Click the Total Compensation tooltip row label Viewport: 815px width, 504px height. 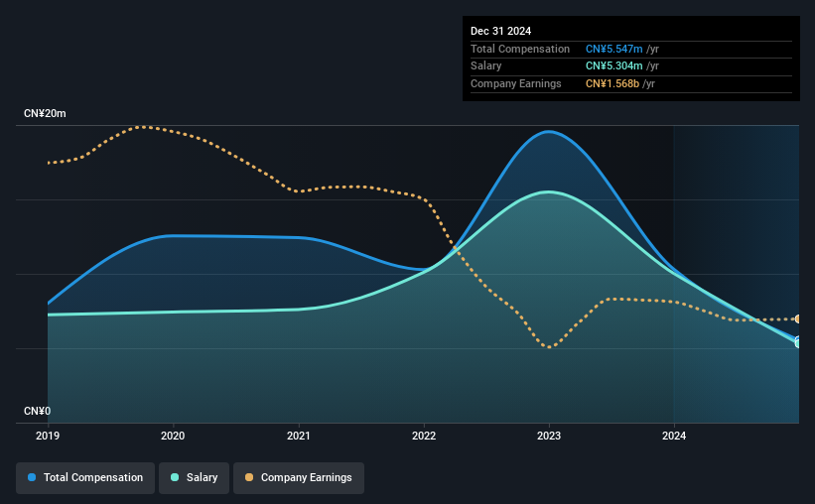[520, 49]
